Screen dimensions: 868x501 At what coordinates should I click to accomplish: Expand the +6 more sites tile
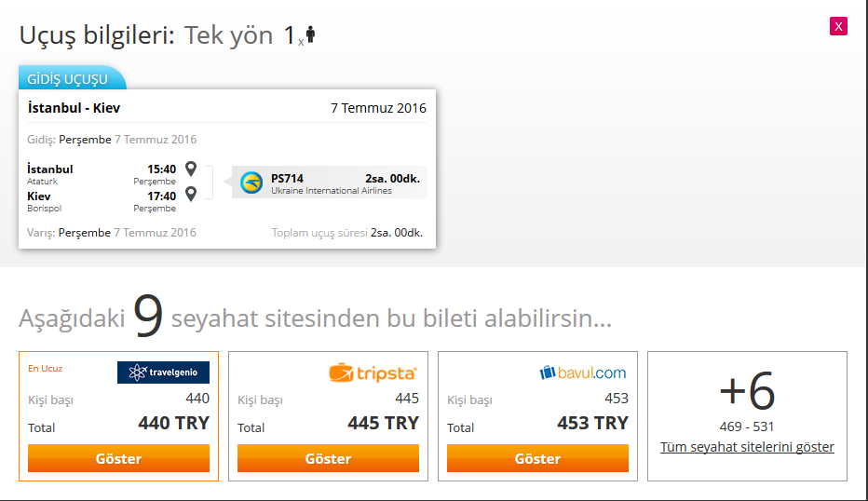tap(747, 392)
